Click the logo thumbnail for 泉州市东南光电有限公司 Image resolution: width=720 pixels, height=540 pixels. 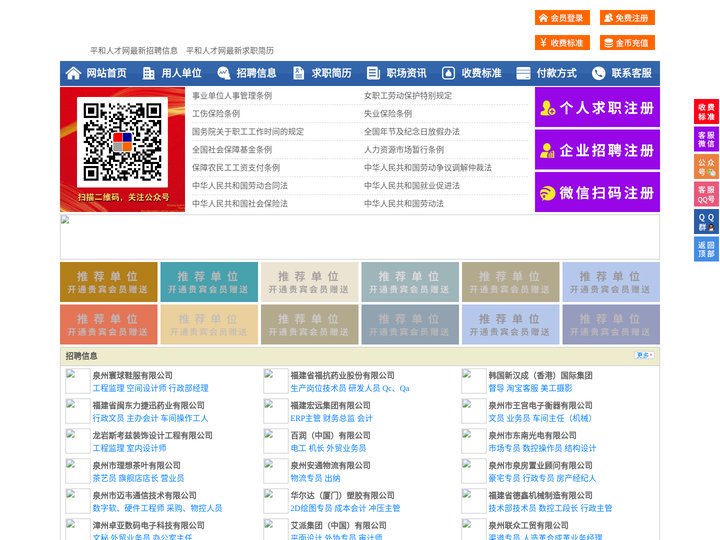point(473,441)
